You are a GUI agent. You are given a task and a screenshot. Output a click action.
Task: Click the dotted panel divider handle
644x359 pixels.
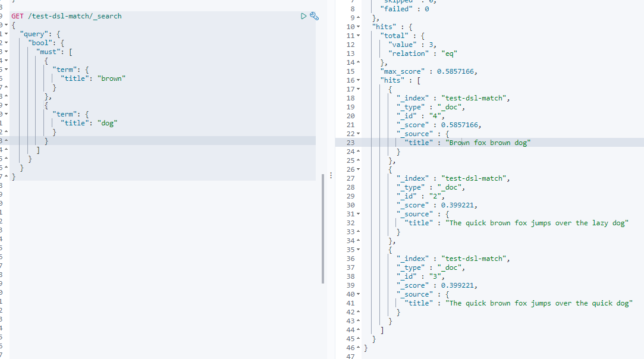click(331, 175)
